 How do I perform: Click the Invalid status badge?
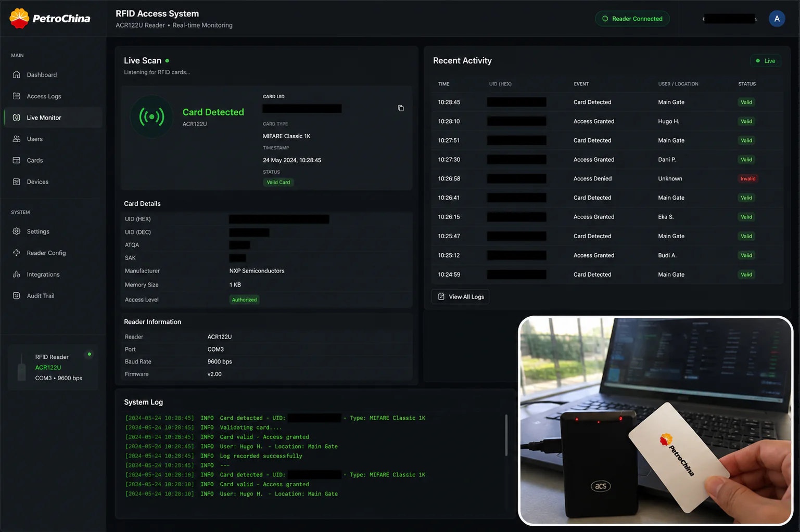coord(748,179)
